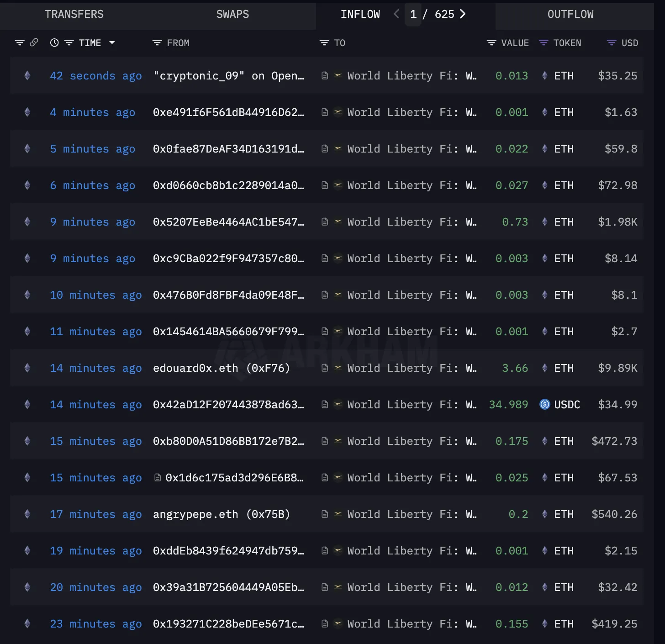This screenshot has height=644, width=665.
Task: Open sender address 0xc9CBa022f9F947357c80…
Action: point(228,259)
